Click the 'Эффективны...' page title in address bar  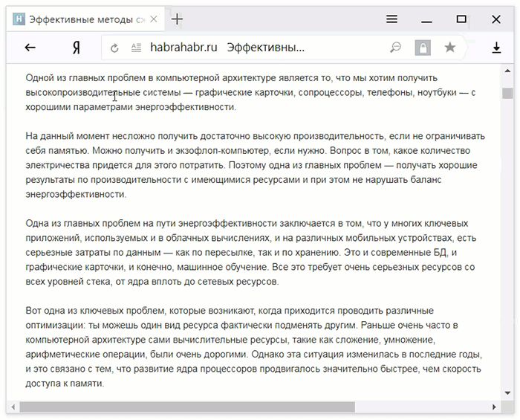click(x=266, y=48)
